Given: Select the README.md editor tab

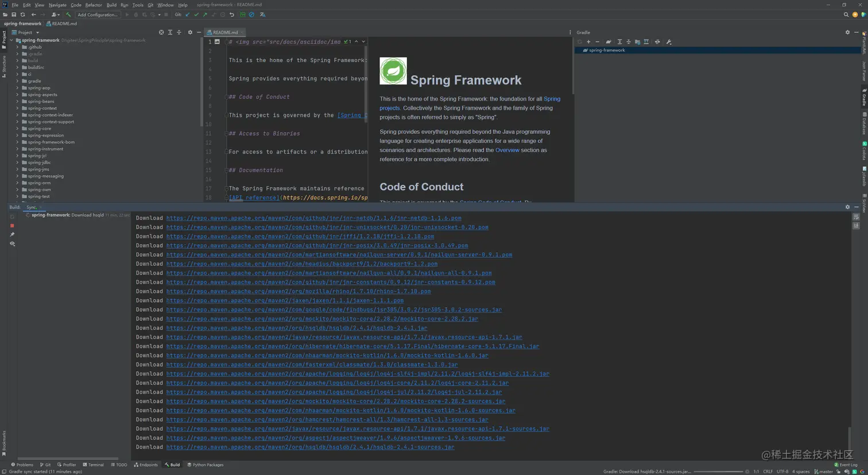Looking at the screenshot, I should click(225, 33).
